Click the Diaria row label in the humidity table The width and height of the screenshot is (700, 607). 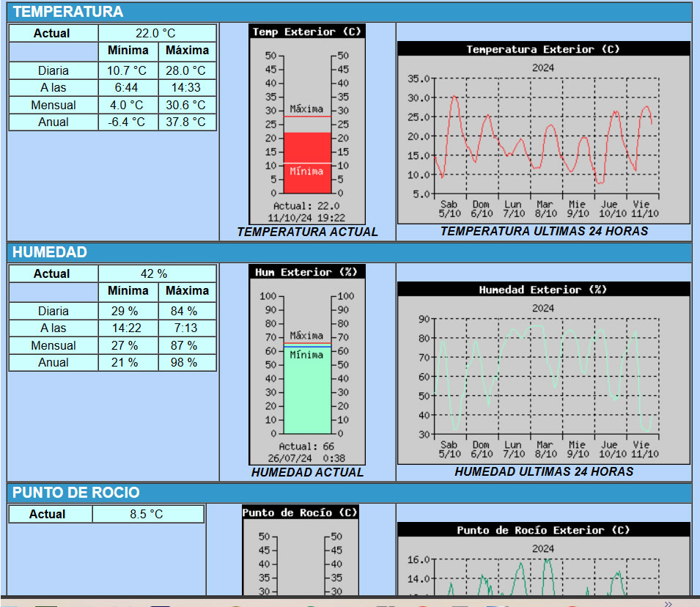pyautogui.click(x=53, y=311)
